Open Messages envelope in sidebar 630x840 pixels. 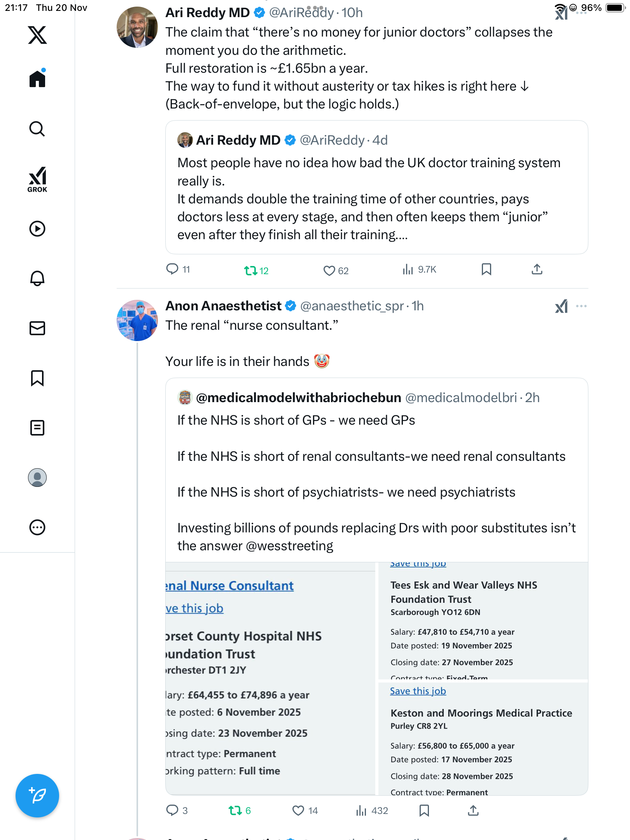(x=37, y=328)
